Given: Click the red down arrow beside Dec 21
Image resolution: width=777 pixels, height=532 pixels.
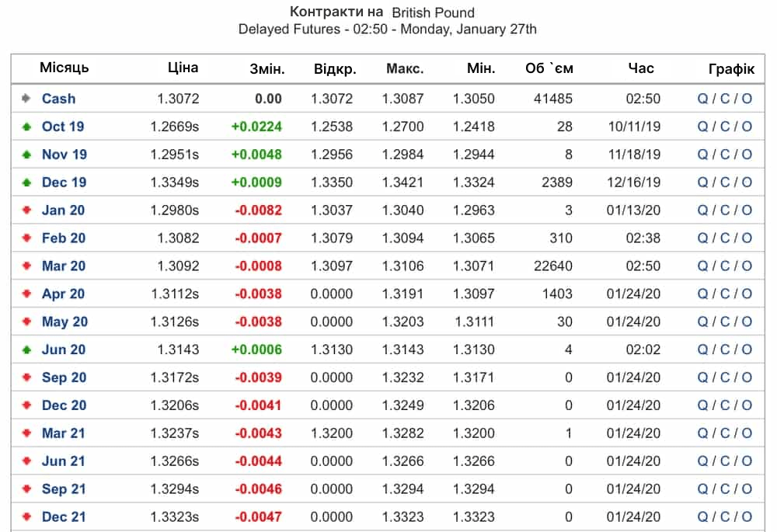Looking at the screenshot, I should coord(26,516).
